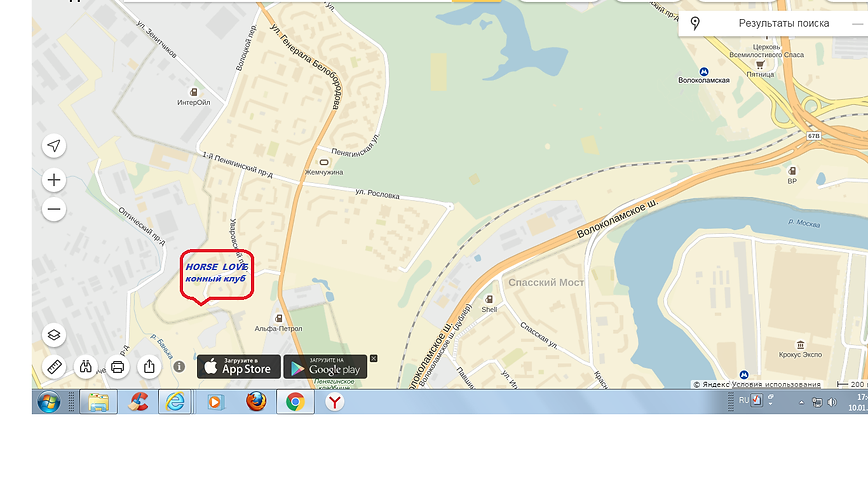Click the Волоколамская metro station marker
868x488 pixels.
(x=704, y=71)
